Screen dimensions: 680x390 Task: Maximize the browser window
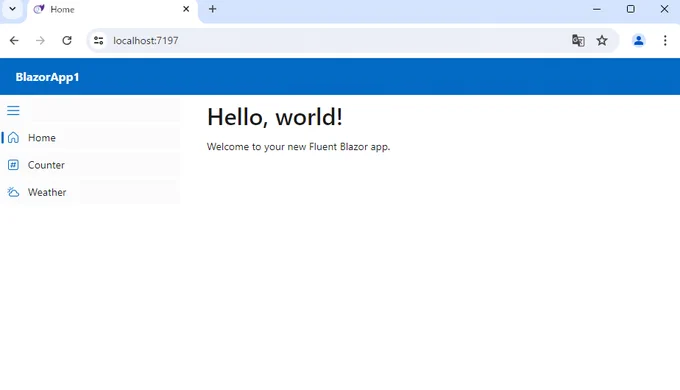[631, 9]
